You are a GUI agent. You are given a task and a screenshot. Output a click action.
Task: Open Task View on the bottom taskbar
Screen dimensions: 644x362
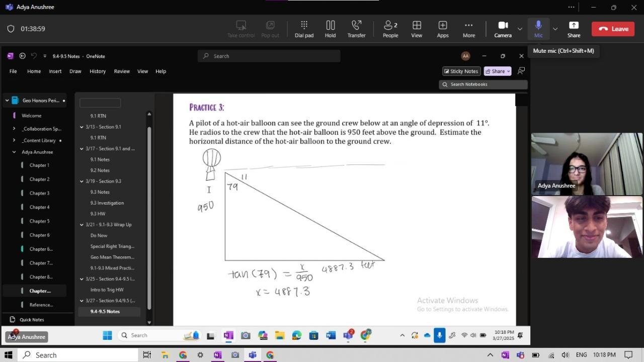tap(147, 355)
